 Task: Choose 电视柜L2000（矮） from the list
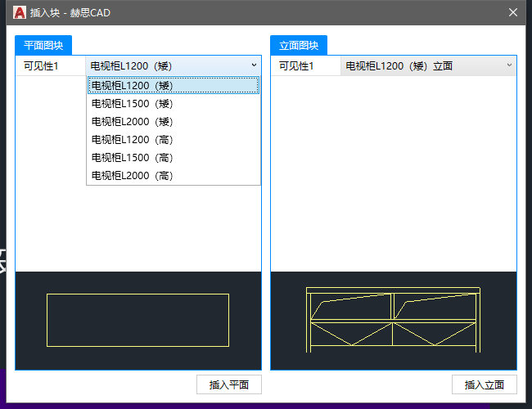pos(174,121)
